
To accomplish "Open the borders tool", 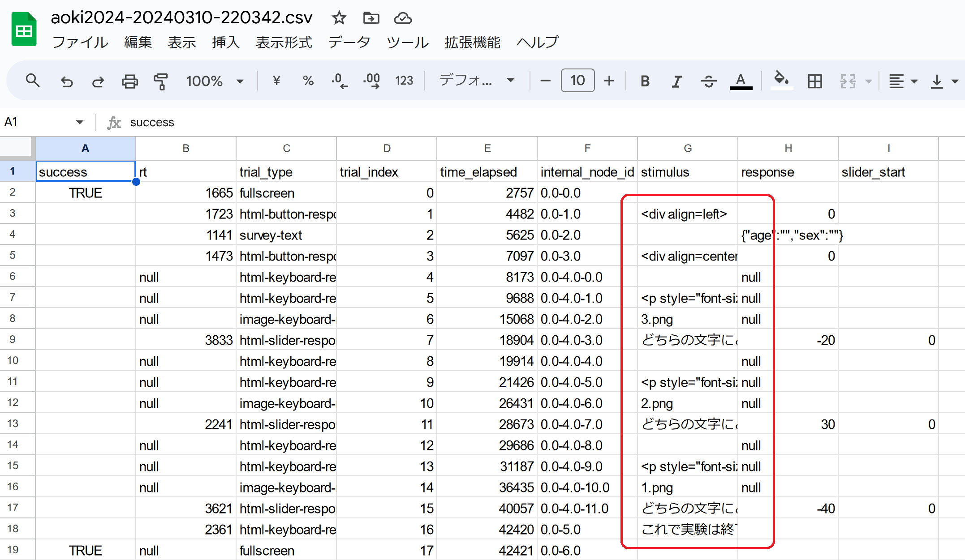I will pos(814,81).
